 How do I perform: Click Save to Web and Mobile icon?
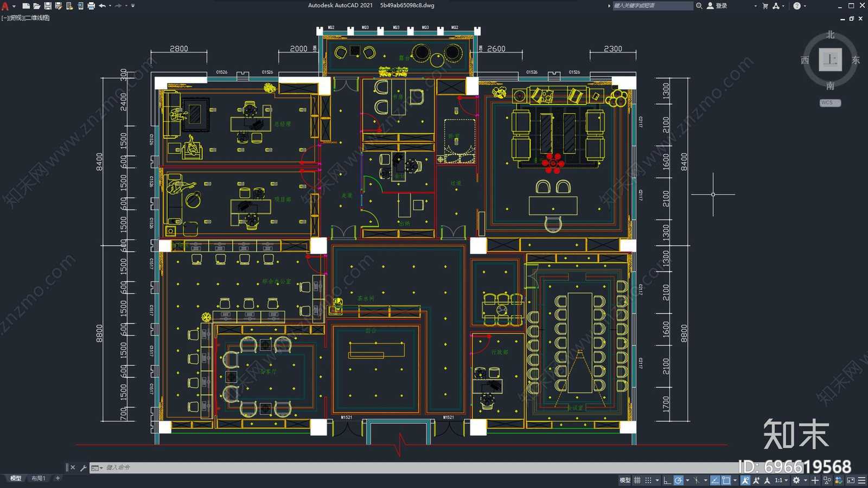tap(80, 6)
